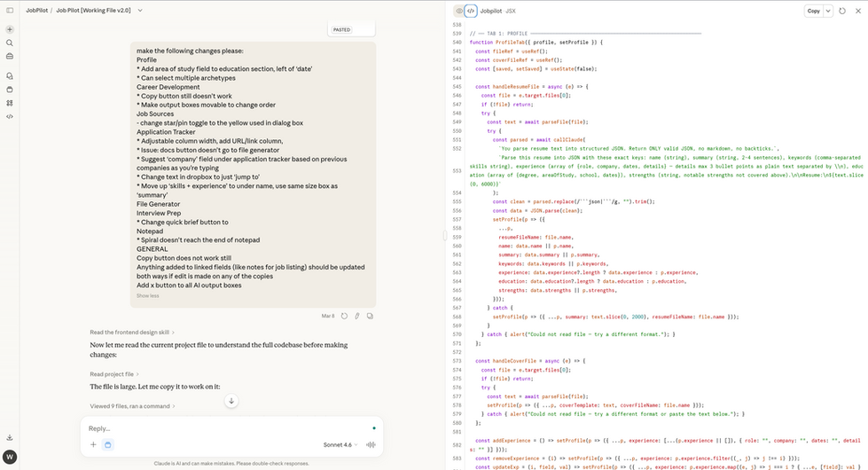868x470 pixels.
Task: Toggle the sidebar panel open
Action: coord(10,11)
